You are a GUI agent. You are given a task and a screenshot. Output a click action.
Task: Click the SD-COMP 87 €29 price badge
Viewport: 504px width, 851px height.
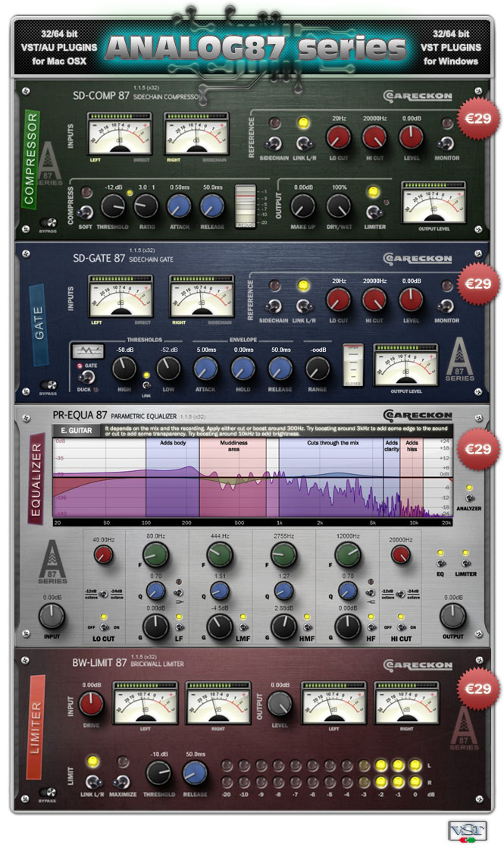click(478, 118)
